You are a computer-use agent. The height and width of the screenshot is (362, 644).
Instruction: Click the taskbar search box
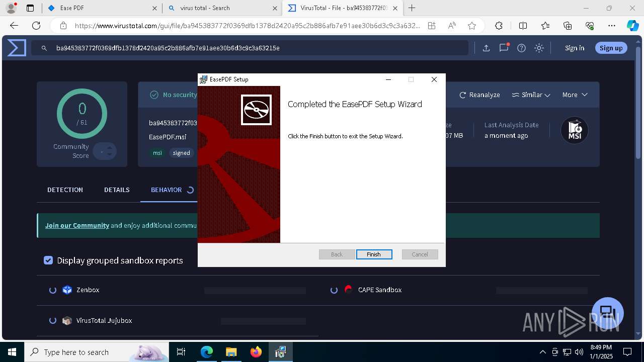tap(97, 352)
